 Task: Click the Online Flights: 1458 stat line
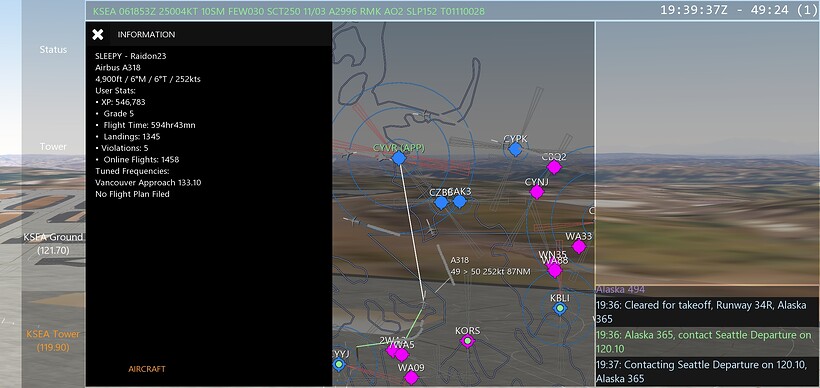tap(137, 159)
